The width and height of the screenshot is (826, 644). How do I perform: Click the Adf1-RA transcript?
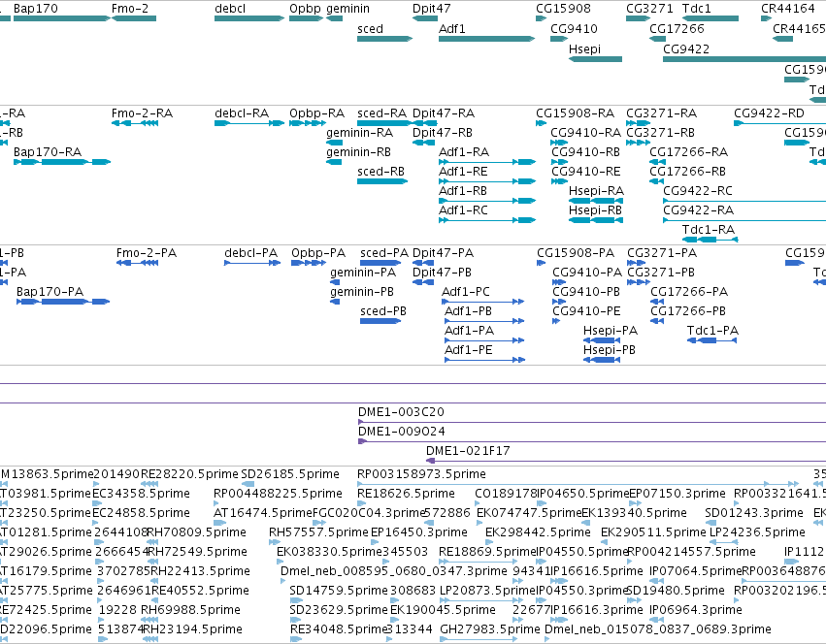[487, 162]
